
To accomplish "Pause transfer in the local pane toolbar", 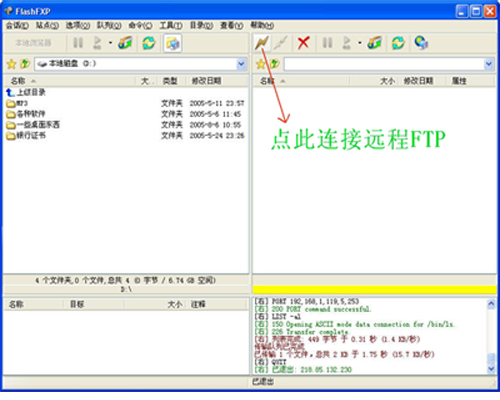I will click(78, 43).
